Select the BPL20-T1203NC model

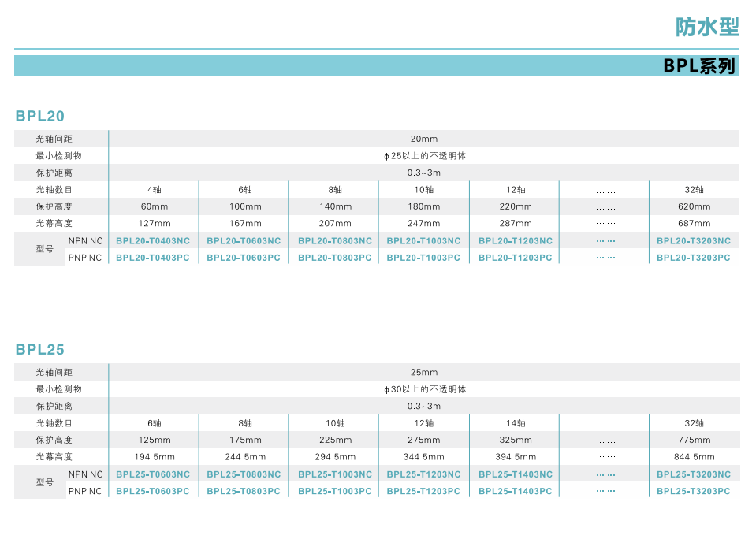(516, 241)
